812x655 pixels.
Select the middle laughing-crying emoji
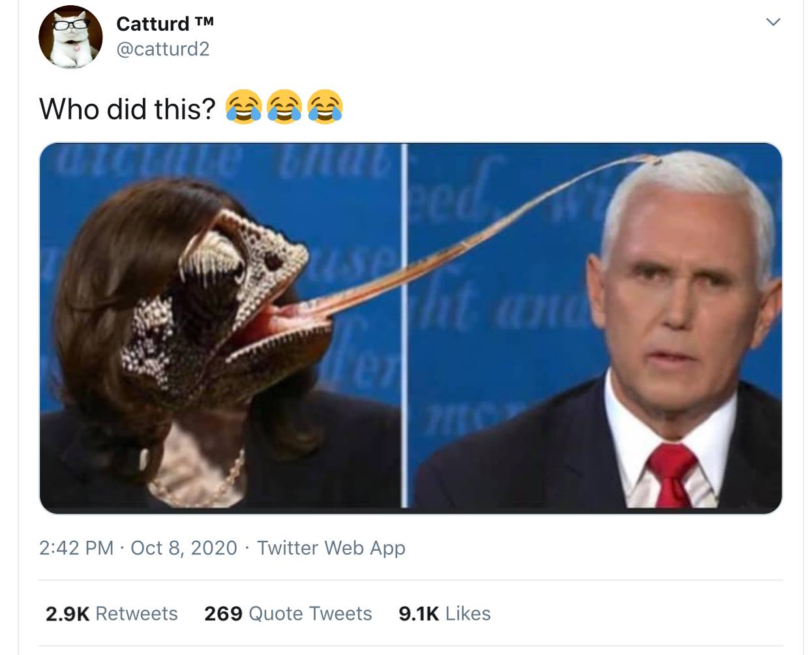click(284, 108)
